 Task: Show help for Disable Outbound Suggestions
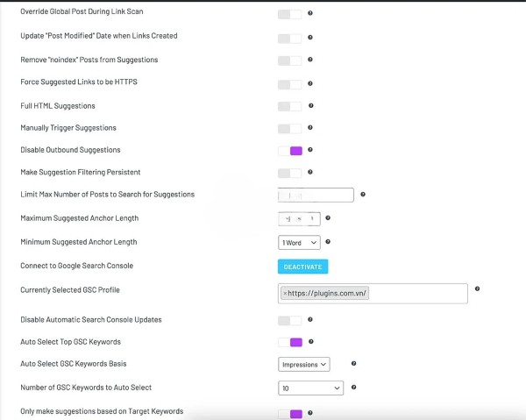[310, 150]
